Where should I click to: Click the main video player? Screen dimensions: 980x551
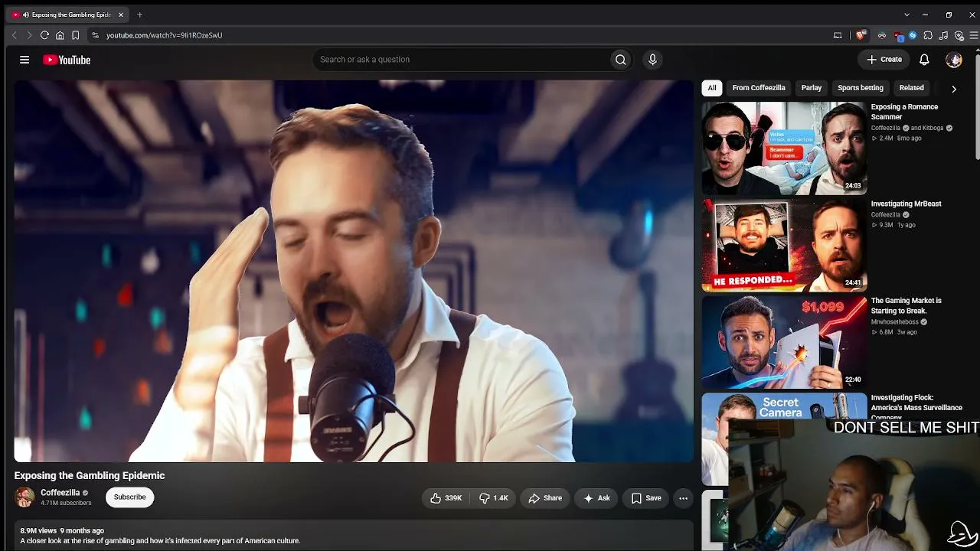[x=354, y=271]
